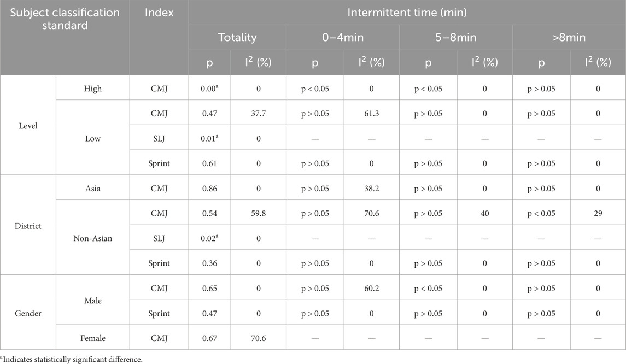Click the "District" row group cell
The width and height of the screenshot is (626, 364).
click(x=28, y=225)
